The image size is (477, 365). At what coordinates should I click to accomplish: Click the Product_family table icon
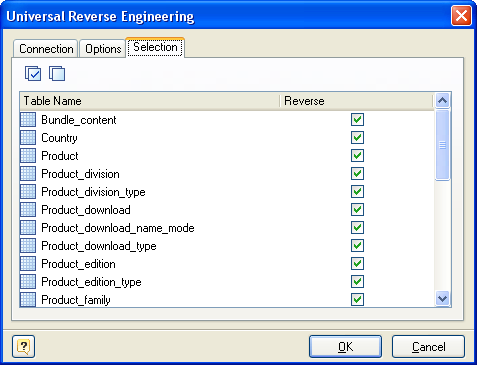(28, 299)
